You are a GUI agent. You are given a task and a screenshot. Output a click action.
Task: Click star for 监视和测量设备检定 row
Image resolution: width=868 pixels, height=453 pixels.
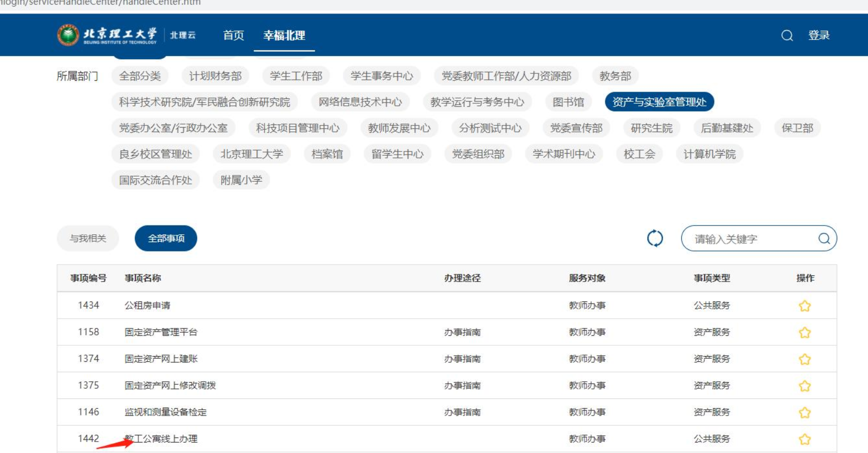805,412
